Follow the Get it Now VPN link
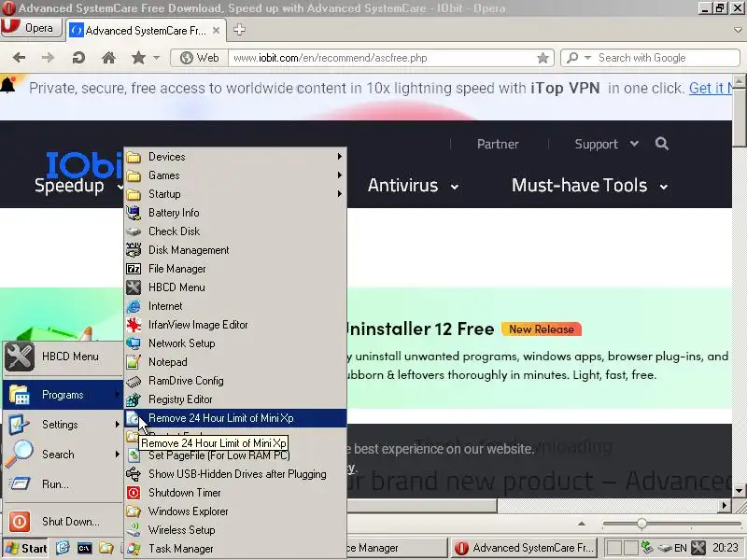 click(x=711, y=88)
